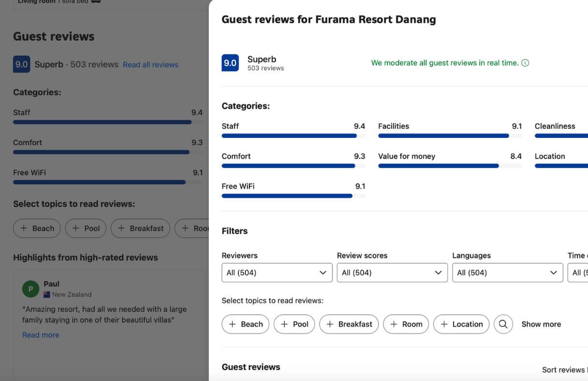Click Show more to reveal additional topics
The image size is (588, 381).
click(x=541, y=324)
